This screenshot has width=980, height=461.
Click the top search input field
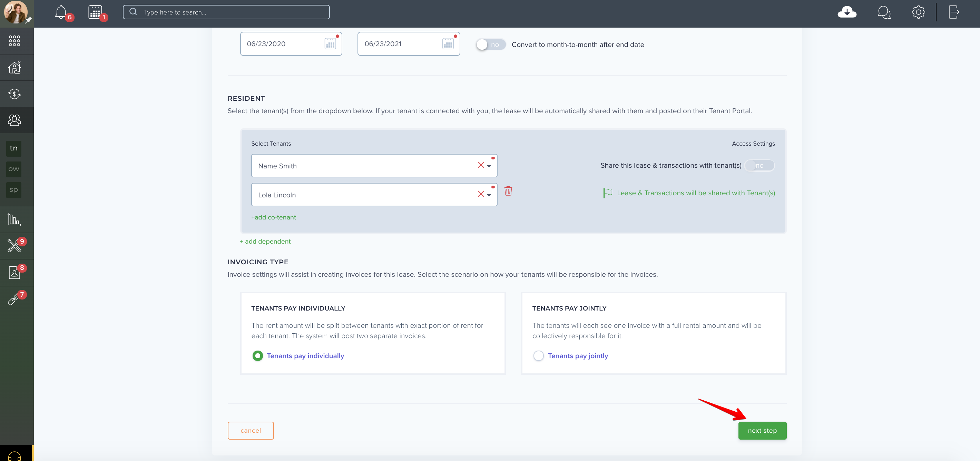click(226, 12)
